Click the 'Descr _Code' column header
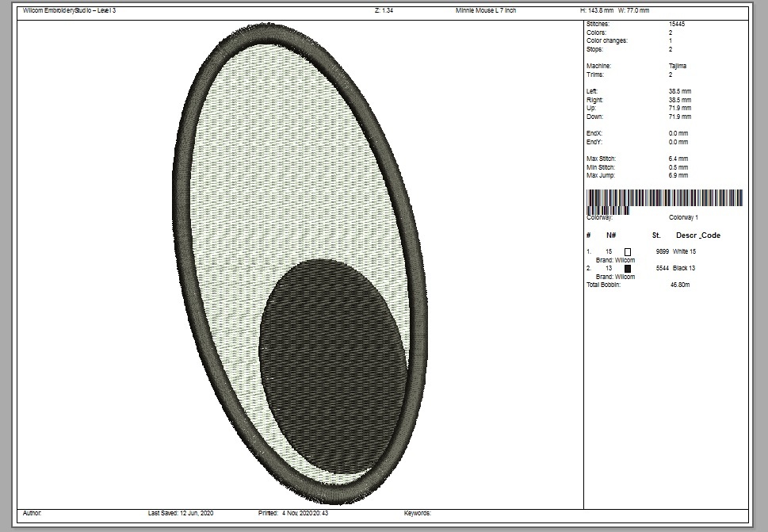The image size is (768, 532). [x=698, y=235]
